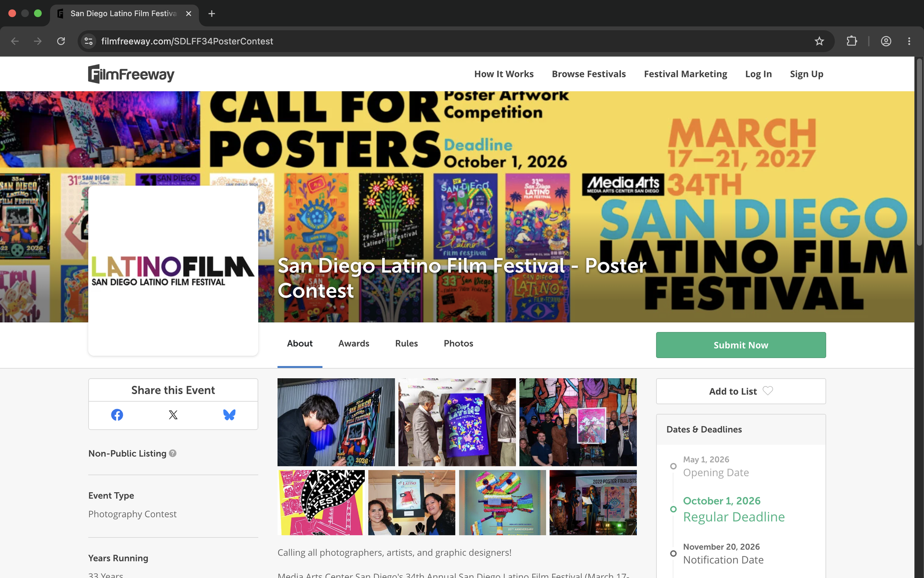Open Browse Festivals in the navigation

589,74
